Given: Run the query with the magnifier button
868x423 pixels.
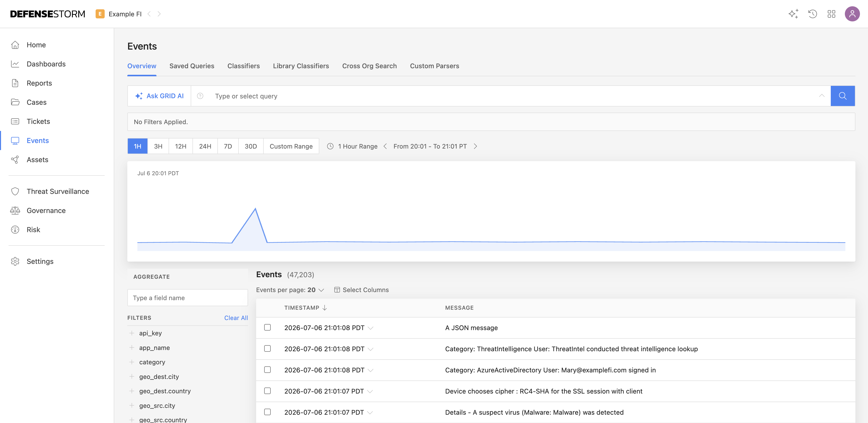Looking at the screenshot, I should click(x=842, y=96).
